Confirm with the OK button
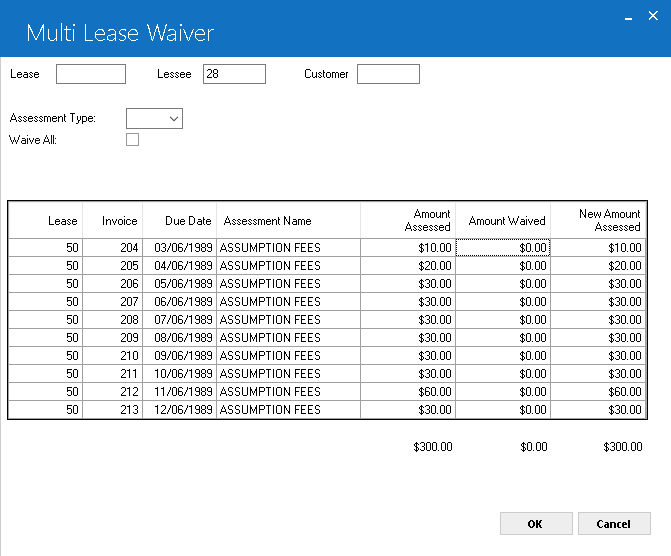The width and height of the screenshot is (671, 556). (536, 523)
